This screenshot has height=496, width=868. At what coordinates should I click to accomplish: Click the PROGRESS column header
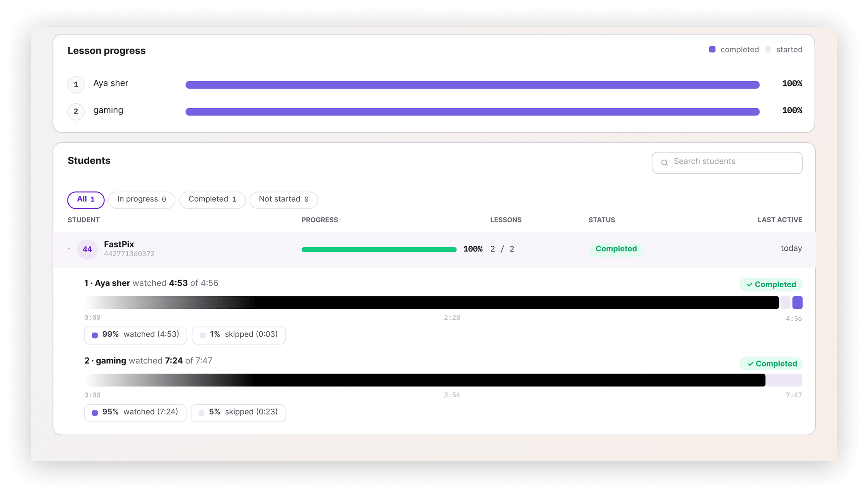point(320,220)
